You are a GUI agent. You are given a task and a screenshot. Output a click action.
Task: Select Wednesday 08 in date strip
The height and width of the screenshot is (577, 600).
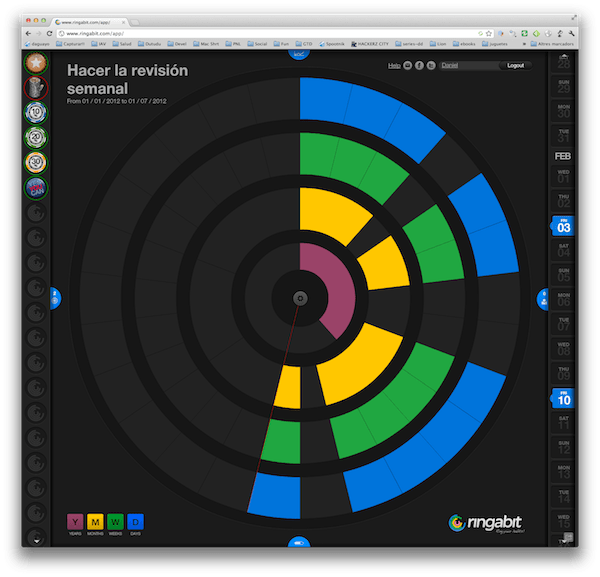click(563, 349)
